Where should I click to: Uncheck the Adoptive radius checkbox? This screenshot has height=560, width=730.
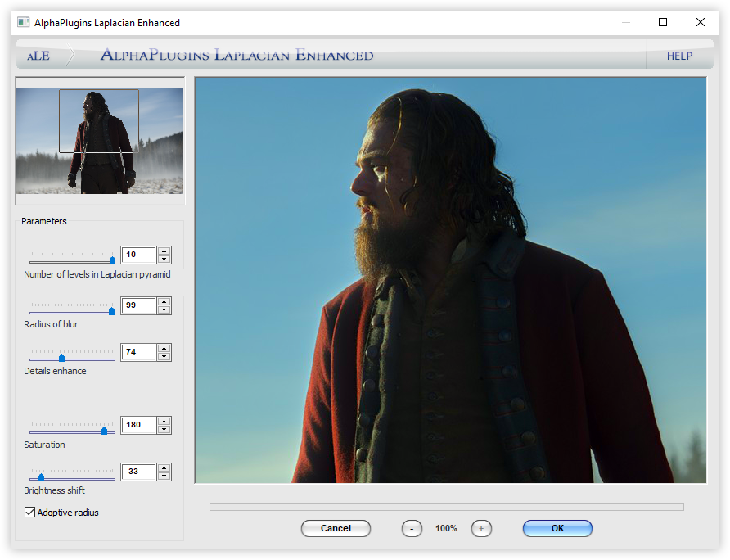pos(29,513)
